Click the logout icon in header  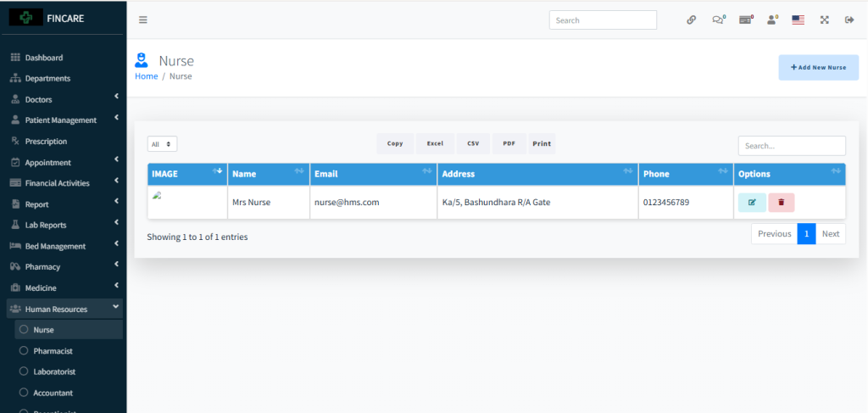pos(849,20)
